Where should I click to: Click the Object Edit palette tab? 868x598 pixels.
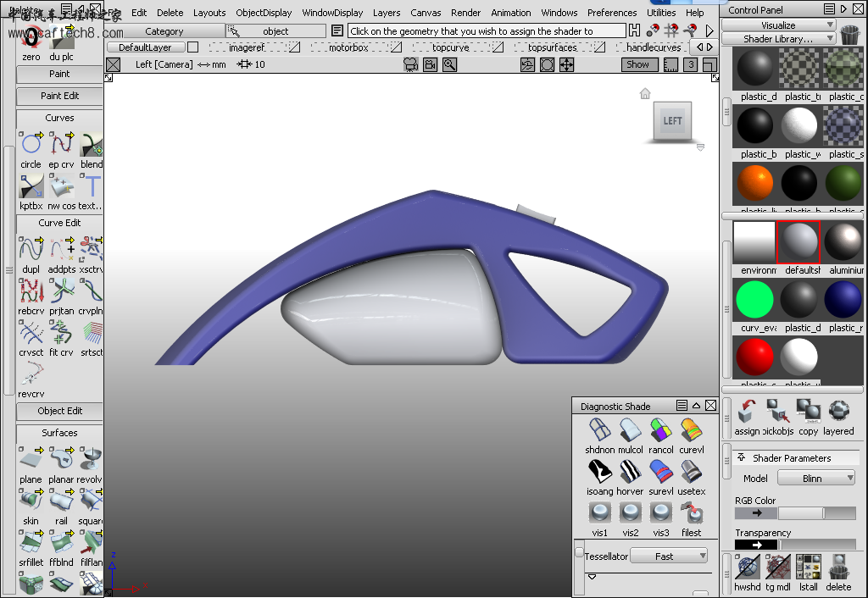click(60, 411)
